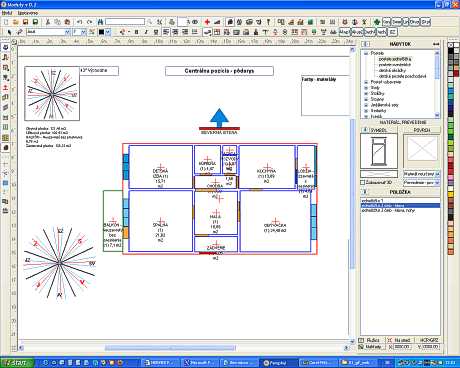This screenshot has width=460, height=368.
Task: Select the highlighted item in the POLOŽKA list
Action: [x=400, y=206]
